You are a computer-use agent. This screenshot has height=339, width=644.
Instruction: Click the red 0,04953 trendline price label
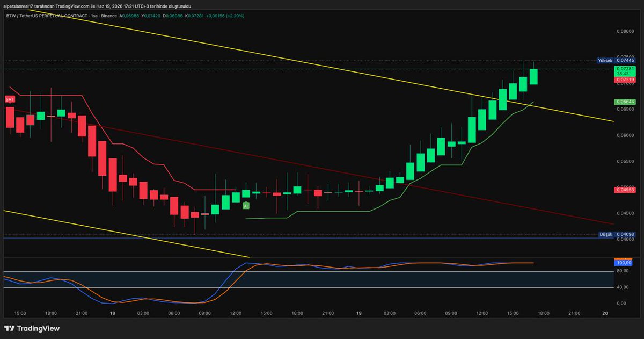point(626,189)
